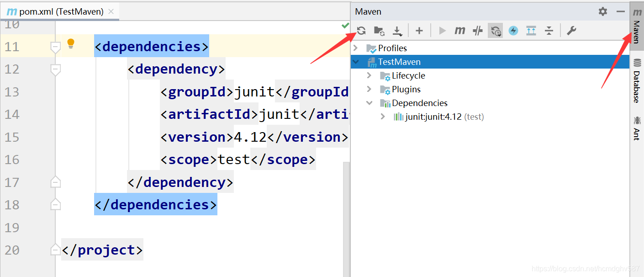The image size is (644, 277).
Task: Expand the junit:junit:4.12 dependency
Action: click(383, 117)
